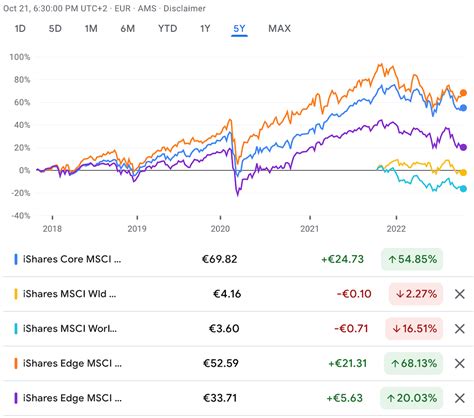Click the +€5.63 change value

coord(344,398)
